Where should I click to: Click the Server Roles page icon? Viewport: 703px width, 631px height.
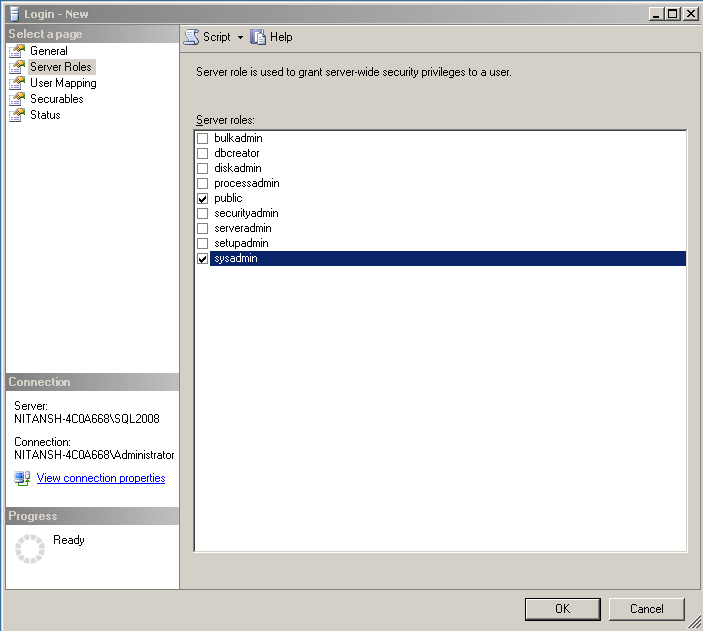pyautogui.click(x=17, y=67)
